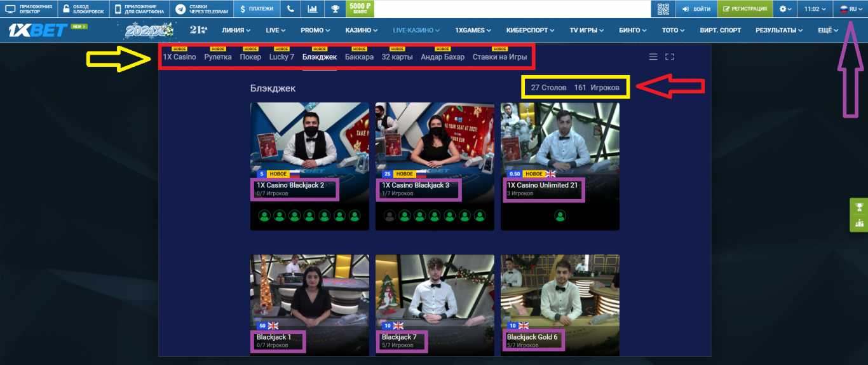Expand the 1XGAMES menu
Screen dimensions: 868x365
[x=473, y=30]
